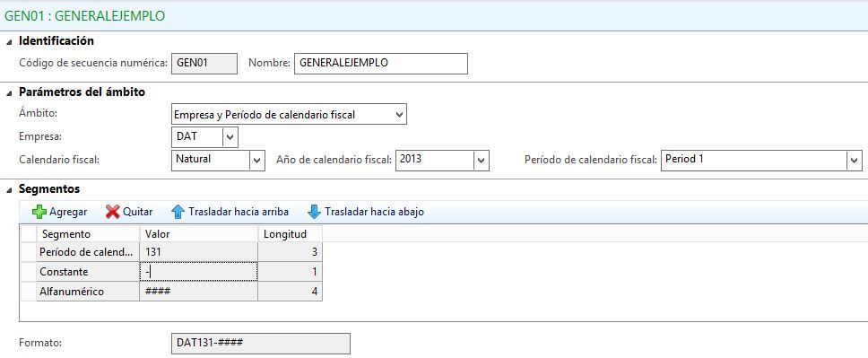Click the Formato field DAT131-####

(x=261, y=343)
